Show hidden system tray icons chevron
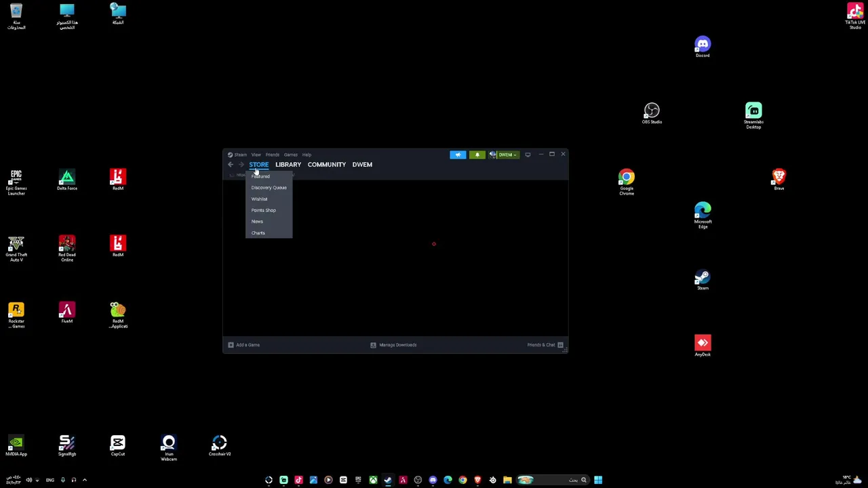 pyautogui.click(x=85, y=480)
